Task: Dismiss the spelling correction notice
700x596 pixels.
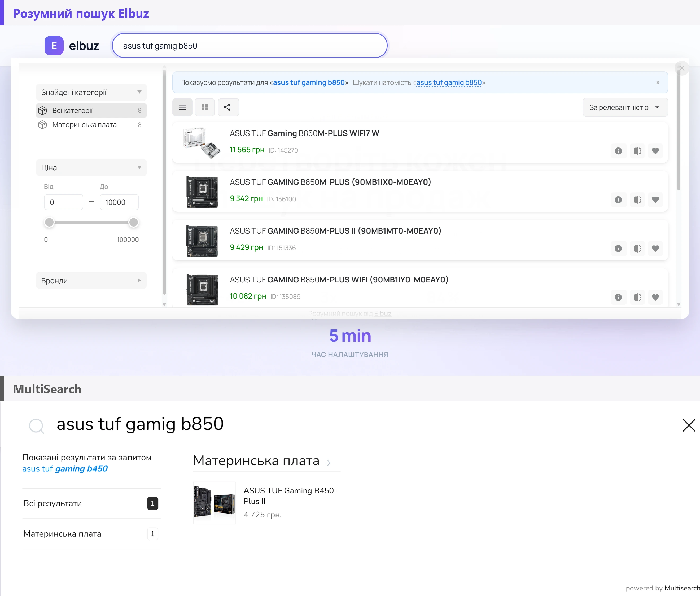Action: (658, 82)
